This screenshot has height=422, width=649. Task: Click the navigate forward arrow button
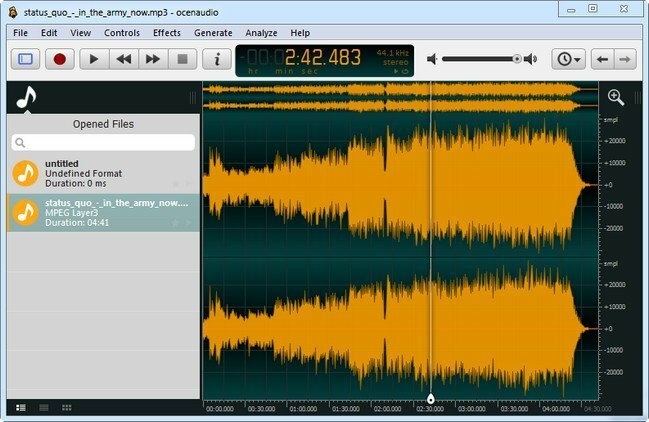pos(625,59)
